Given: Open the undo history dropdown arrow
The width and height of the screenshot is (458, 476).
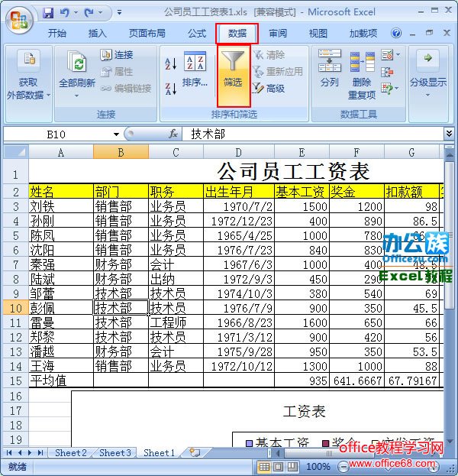Looking at the screenshot, I should pyautogui.click(x=76, y=13).
